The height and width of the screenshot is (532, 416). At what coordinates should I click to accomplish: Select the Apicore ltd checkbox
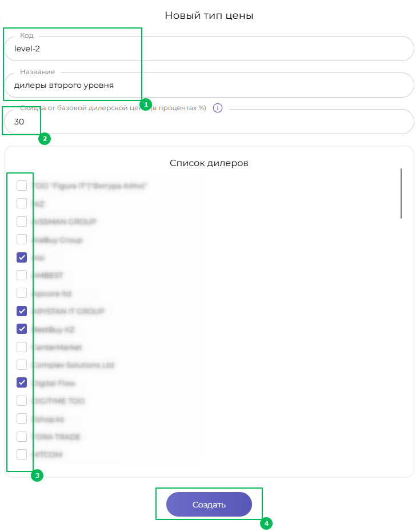[22, 293]
